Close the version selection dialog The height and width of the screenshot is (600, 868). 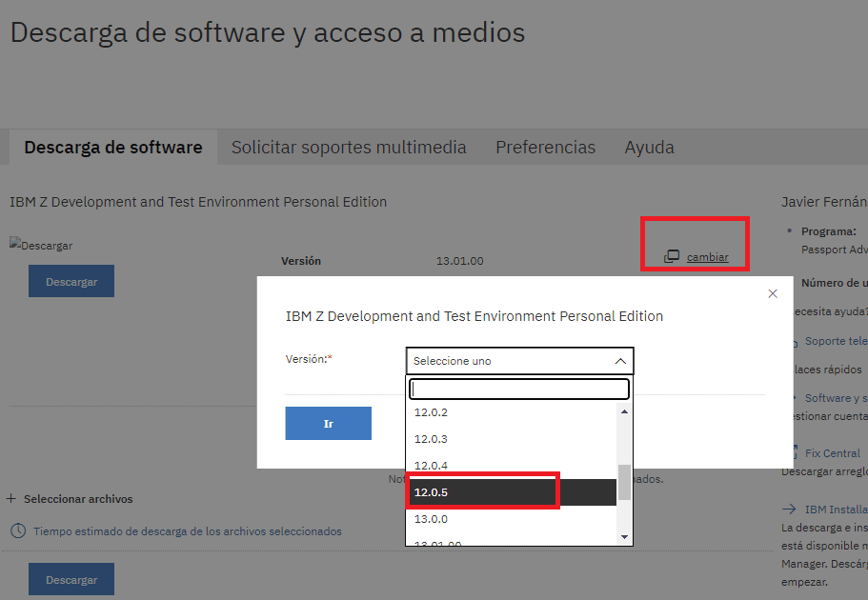click(773, 293)
